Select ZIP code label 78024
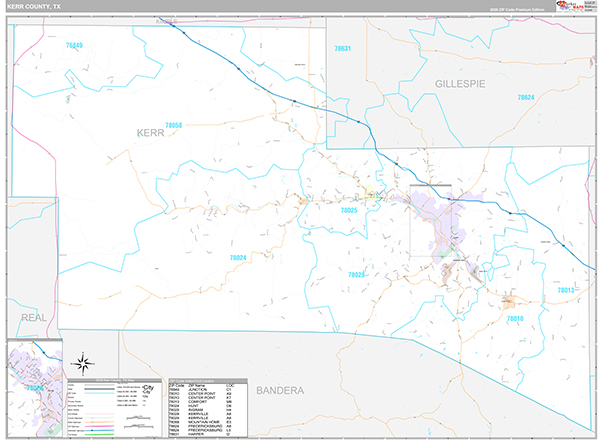The image size is (600, 440). pyautogui.click(x=238, y=257)
